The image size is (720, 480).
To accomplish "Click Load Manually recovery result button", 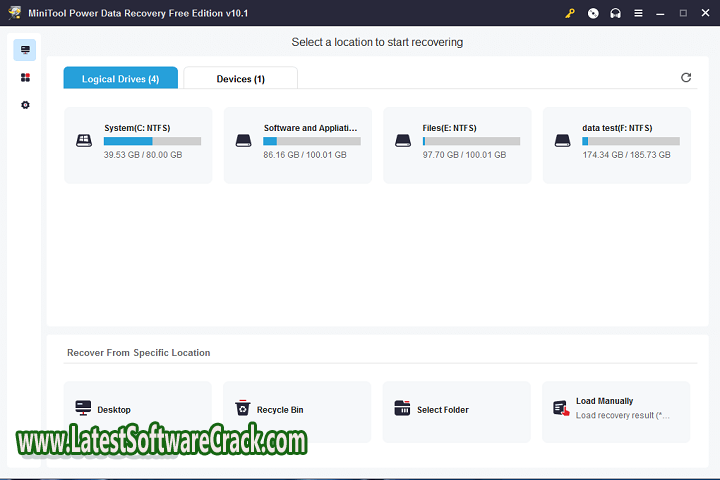I will click(x=616, y=411).
